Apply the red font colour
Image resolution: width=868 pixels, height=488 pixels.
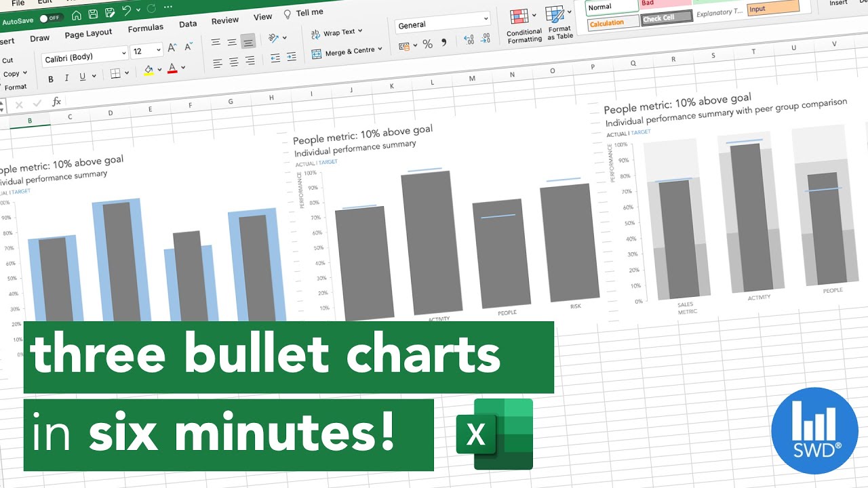(x=172, y=68)
